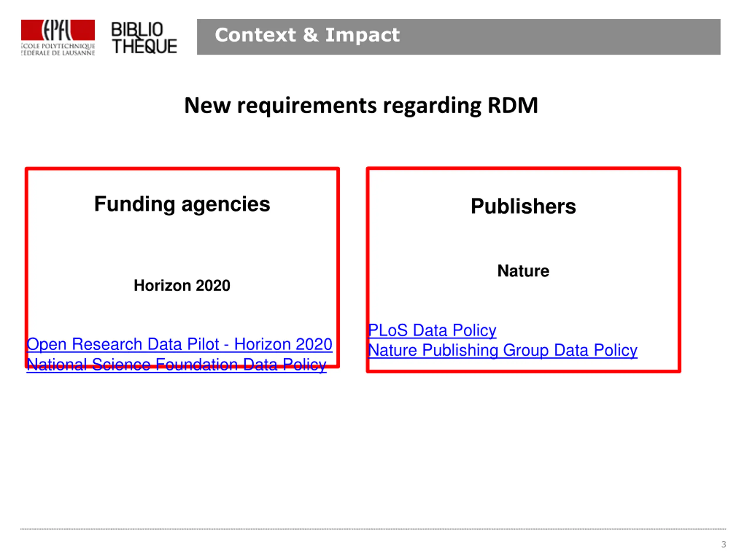Screen dimensions: 747x560
Task: Select the bold Nature text
Action: (523, 271)
